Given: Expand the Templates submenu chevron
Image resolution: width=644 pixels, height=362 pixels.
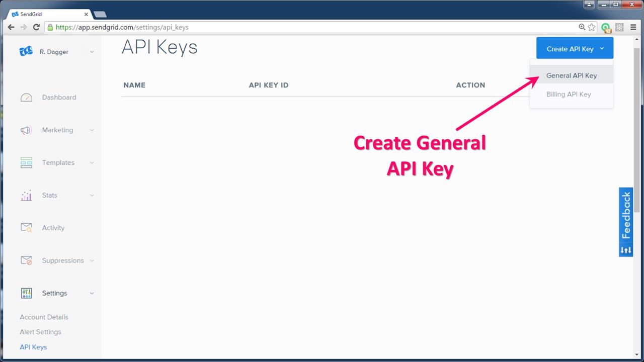Looking at the screenshot, I should tap(92, 163).
